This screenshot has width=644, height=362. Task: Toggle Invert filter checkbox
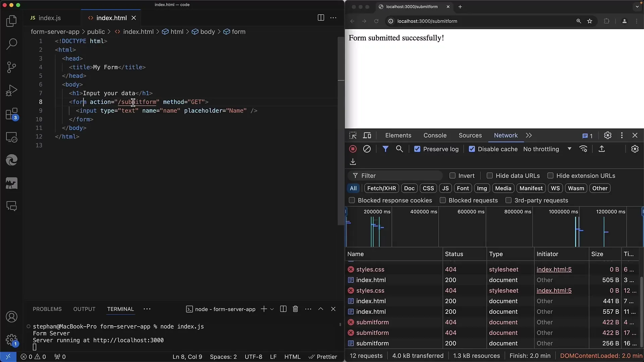click(452, 176)
